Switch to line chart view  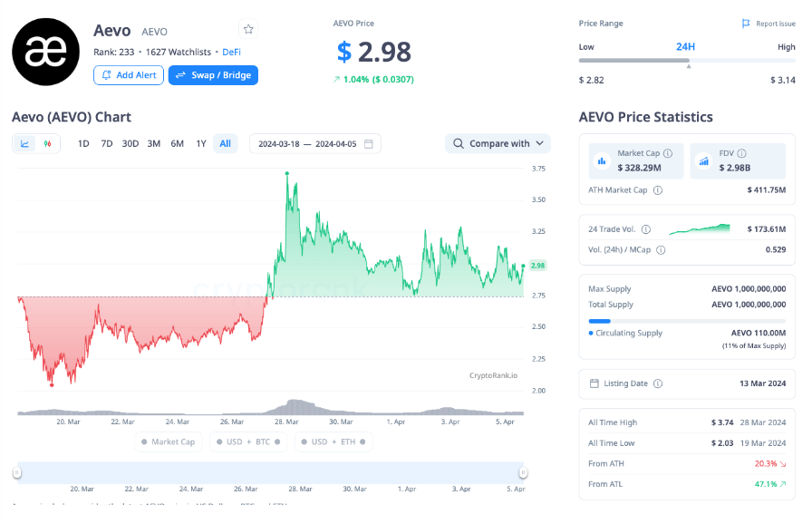24,143
